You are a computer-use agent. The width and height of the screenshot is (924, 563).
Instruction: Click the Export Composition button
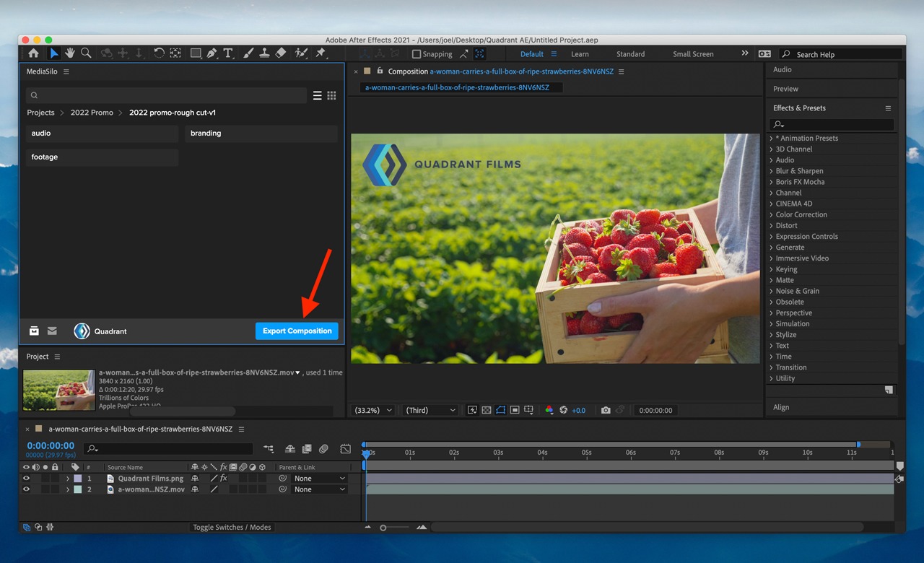pyautogui.click(x=297, y=331)
